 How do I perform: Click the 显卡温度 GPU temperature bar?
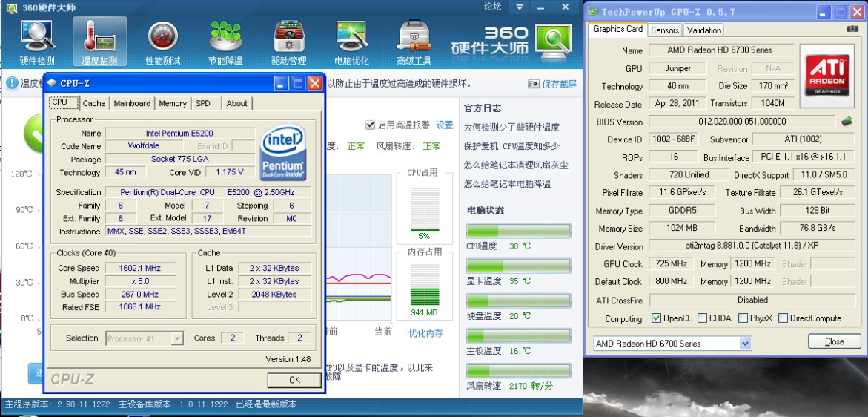coord(518,266)
